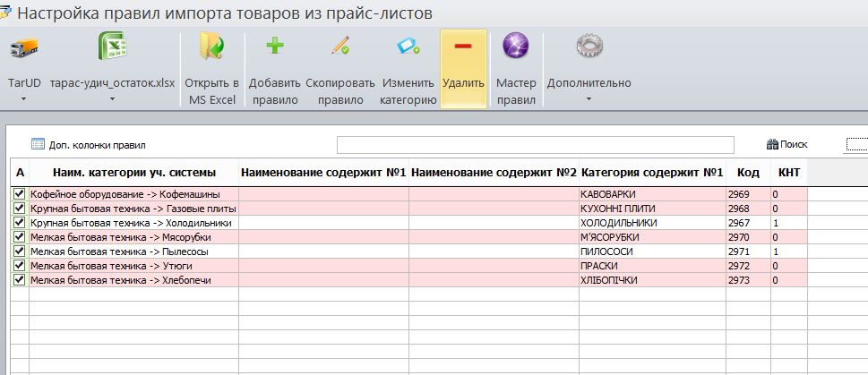Click Наименование содержит №1 column header
The image size is (868, 375).
[324, 173]
